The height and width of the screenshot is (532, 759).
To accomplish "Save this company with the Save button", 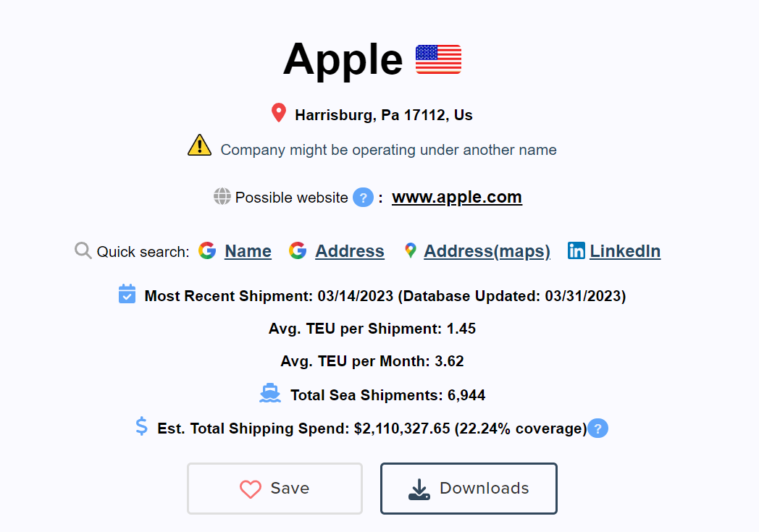I will pyautogui.click(x=274, y=489).
